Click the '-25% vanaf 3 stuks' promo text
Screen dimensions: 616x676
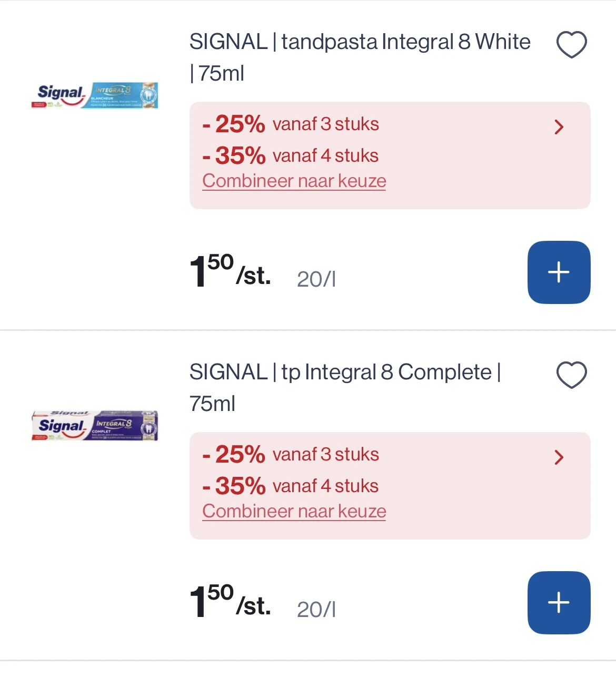tap(290, 124)
